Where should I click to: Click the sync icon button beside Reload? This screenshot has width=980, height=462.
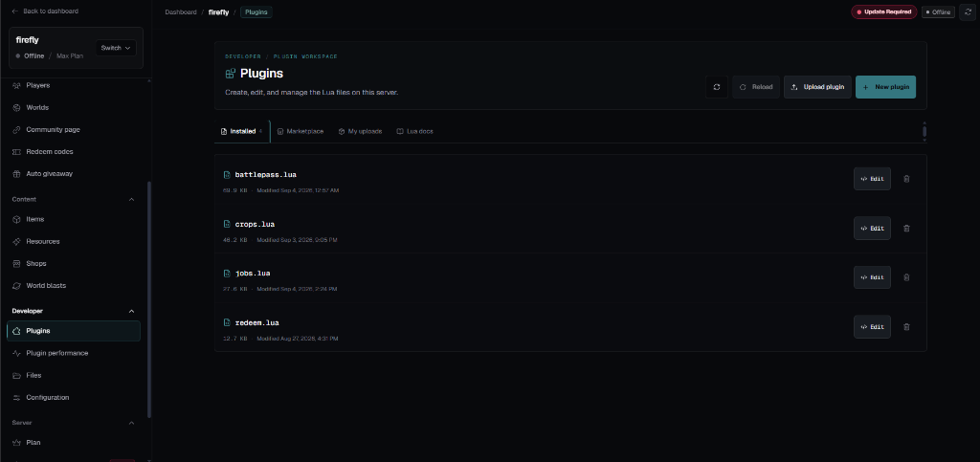click(x=716, y=87)
